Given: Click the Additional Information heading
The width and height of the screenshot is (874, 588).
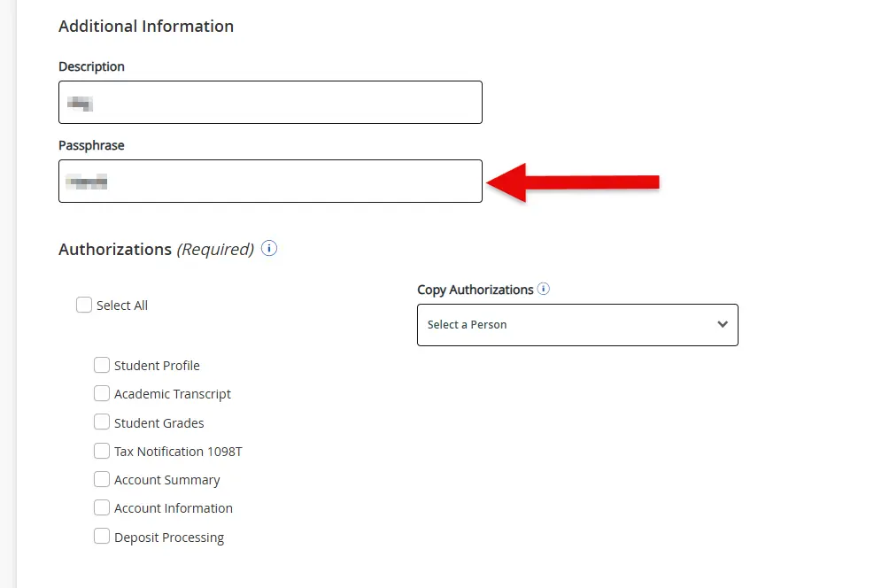Looking at the screenshot, I should click(146, 27).
